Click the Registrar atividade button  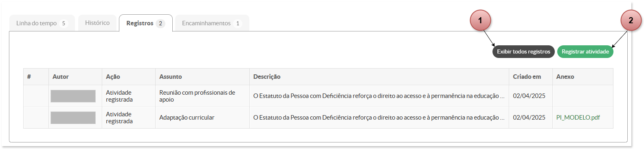click(x=585, y=51)
